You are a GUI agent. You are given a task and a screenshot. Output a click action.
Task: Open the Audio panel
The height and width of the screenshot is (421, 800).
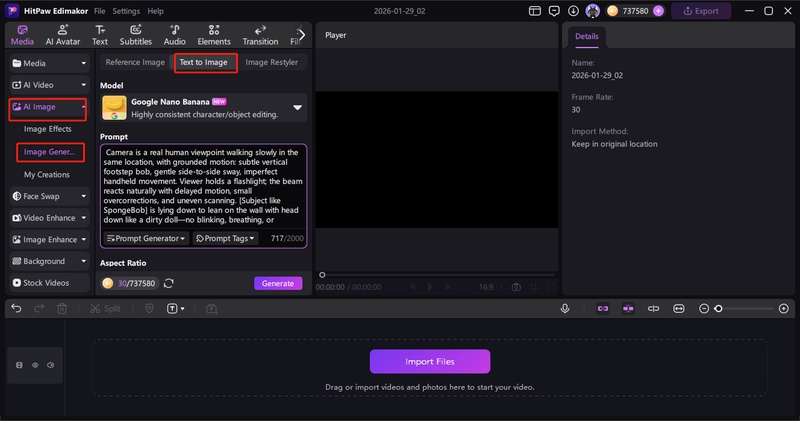[174, 35]
